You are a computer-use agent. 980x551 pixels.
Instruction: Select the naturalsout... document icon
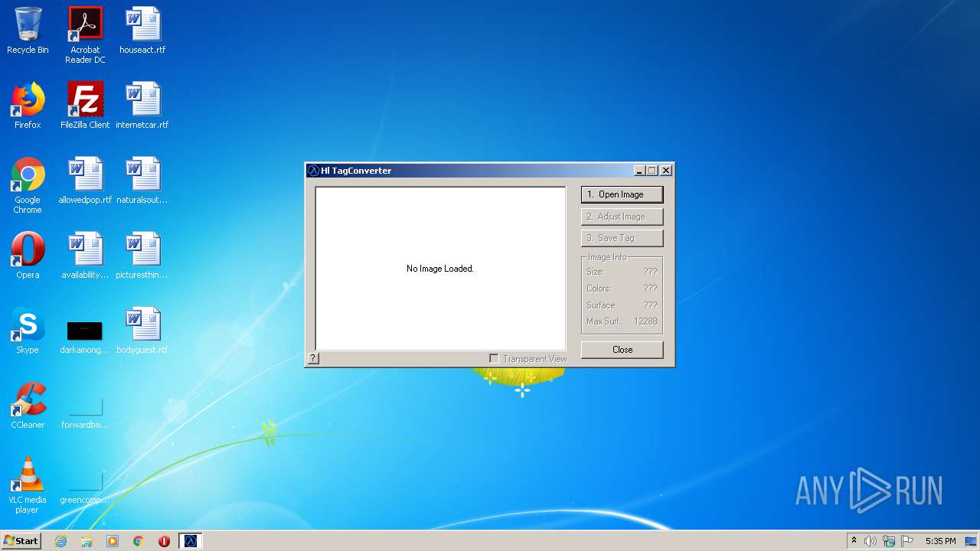142,181
